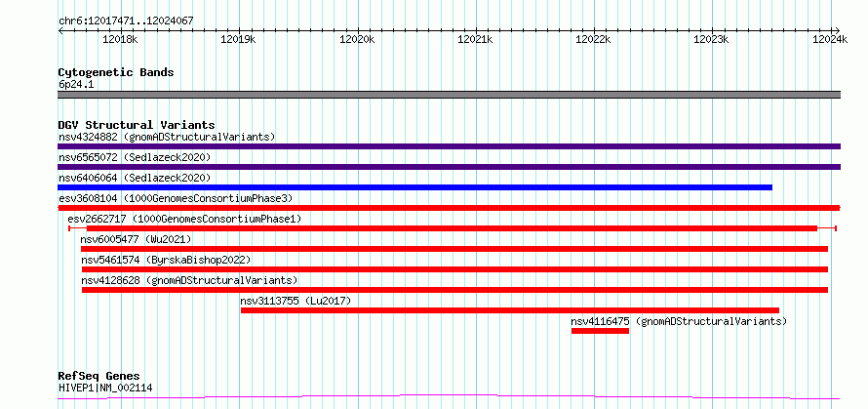Open the nsv3113755 (Lu2017) label
Image resolution: width=868 pixels, height=409 pixels.
[296, 301]
